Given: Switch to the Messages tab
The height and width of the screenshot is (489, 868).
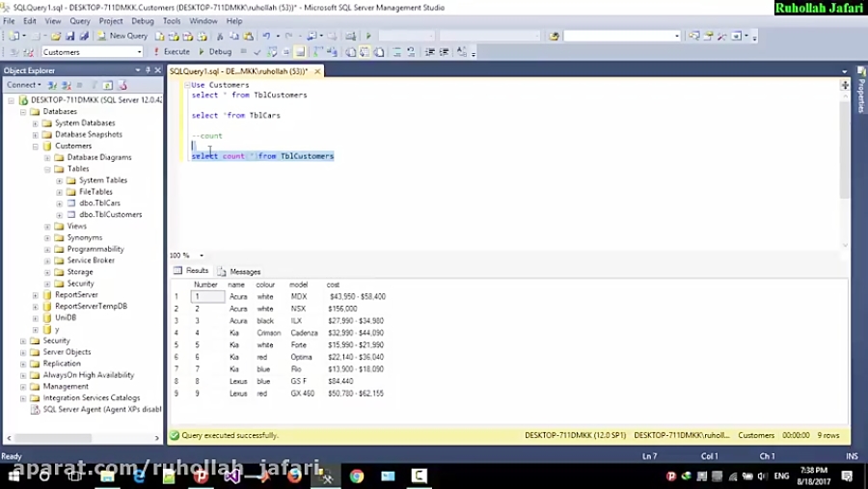Looking at the screenshot, I should [x=239, y=271].
